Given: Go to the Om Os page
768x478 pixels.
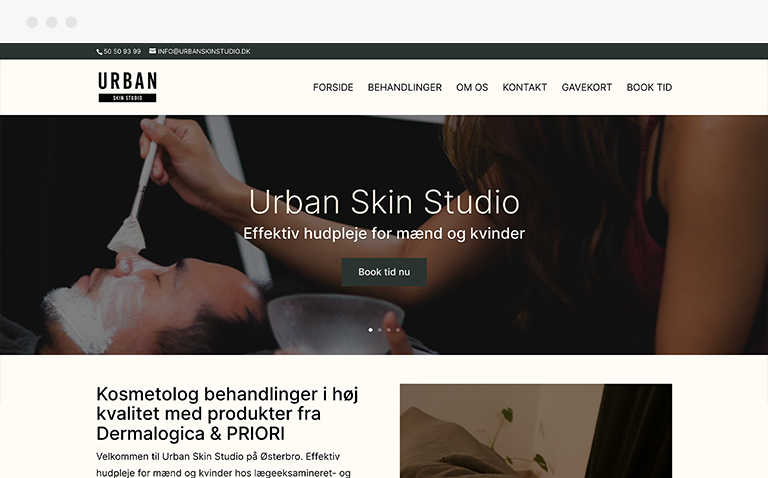Looking at the screenshot, I should (x=472, y=87).
